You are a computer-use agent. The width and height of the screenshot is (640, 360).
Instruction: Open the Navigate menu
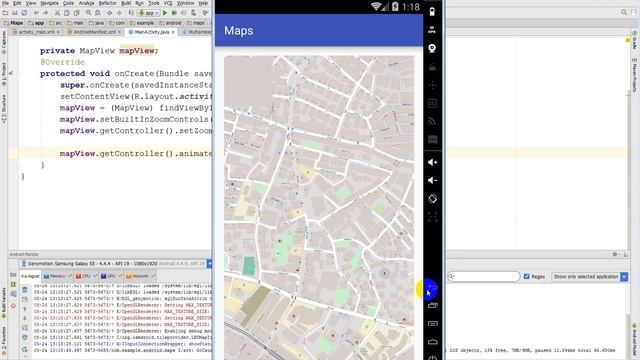[x=49, y=3]
